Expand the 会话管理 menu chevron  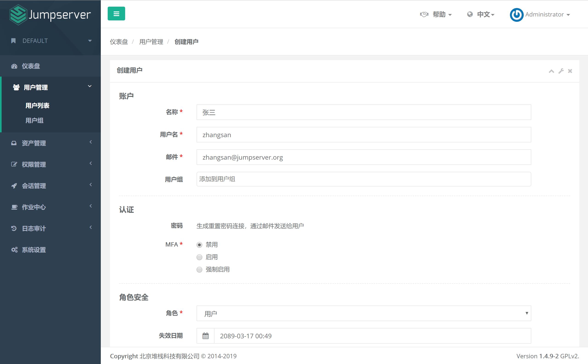(x=91, y=185)
